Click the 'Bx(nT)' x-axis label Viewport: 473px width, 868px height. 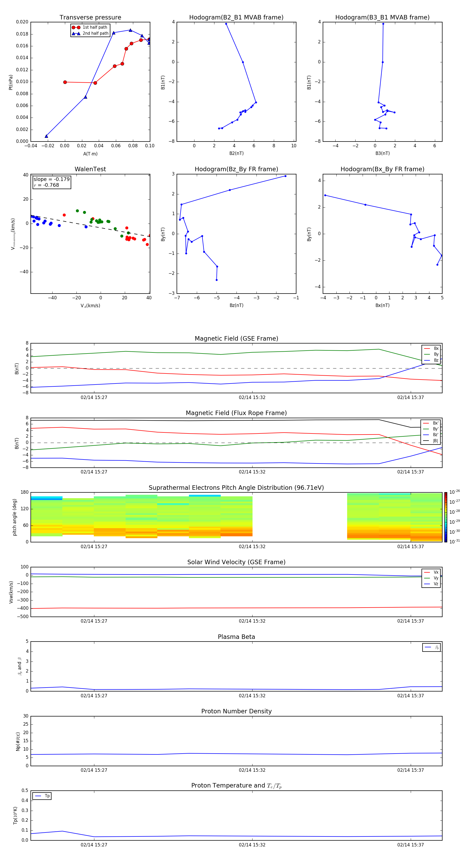pos(382,305)
